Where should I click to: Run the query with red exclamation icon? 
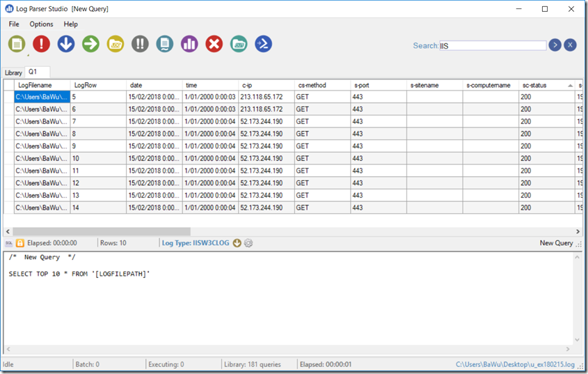(41, 44)
